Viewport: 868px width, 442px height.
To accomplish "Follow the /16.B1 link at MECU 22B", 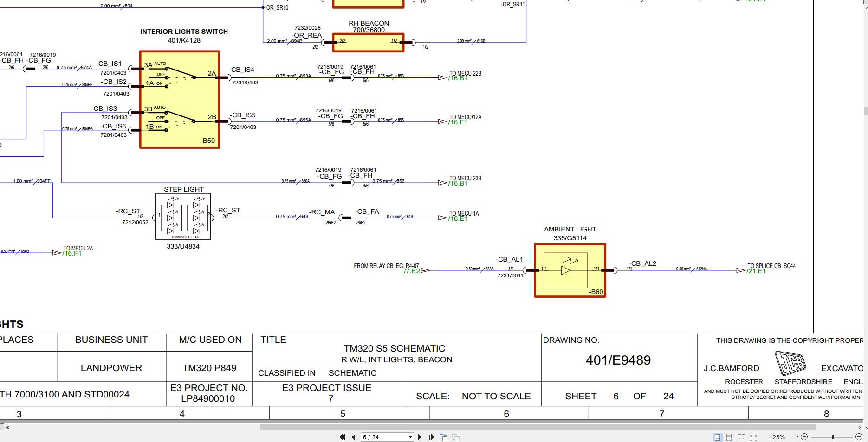I will click(458, 78).
